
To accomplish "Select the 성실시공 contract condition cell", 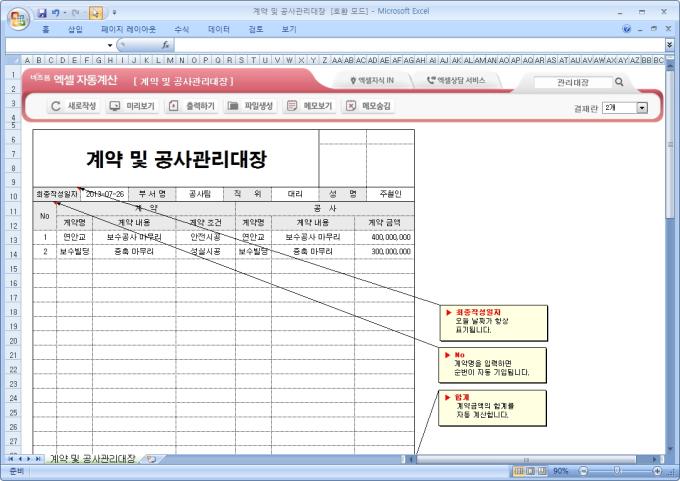I will point(206,252).
